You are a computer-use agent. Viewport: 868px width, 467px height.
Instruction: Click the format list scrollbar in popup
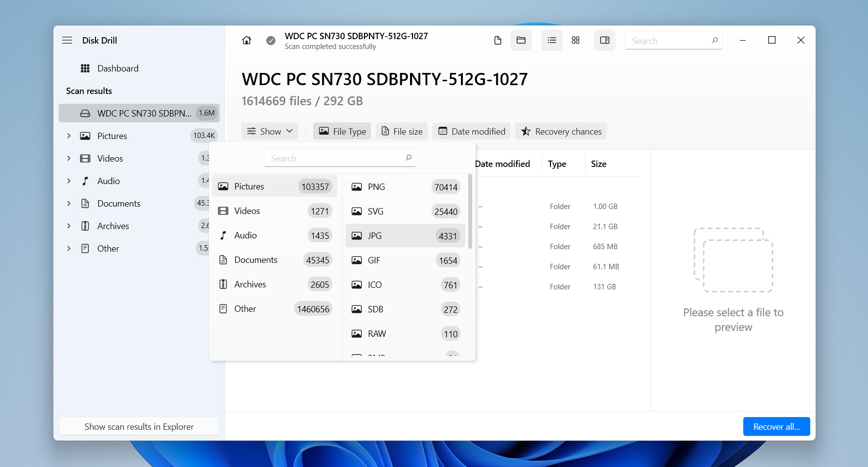(470, 211)
